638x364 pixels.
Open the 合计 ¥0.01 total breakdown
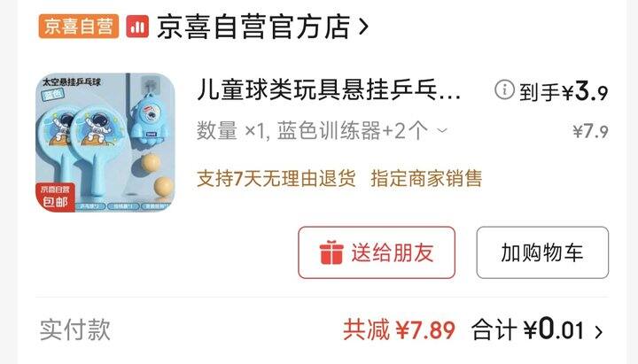[x=528, y=329]
